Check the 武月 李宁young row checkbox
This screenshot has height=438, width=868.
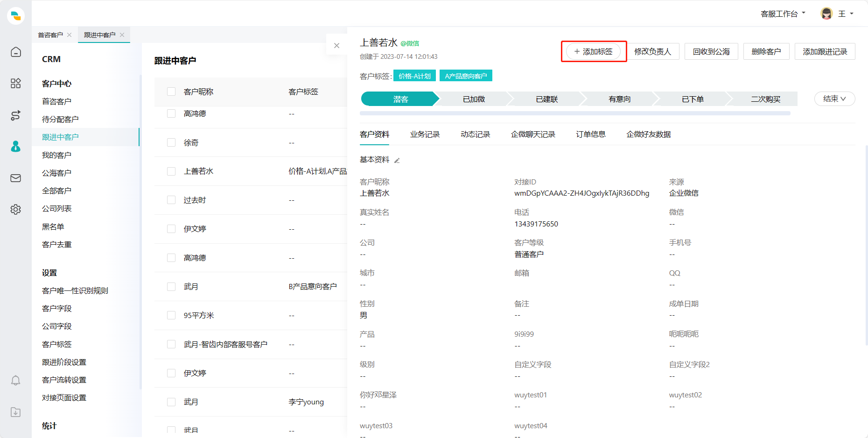[x=171, y=402]
